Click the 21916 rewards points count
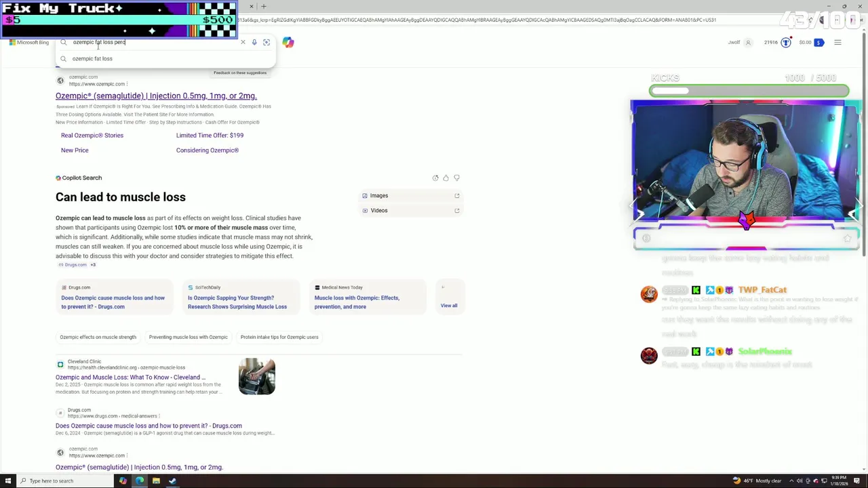This screenshot has height=488, width=868. (770, 43)
